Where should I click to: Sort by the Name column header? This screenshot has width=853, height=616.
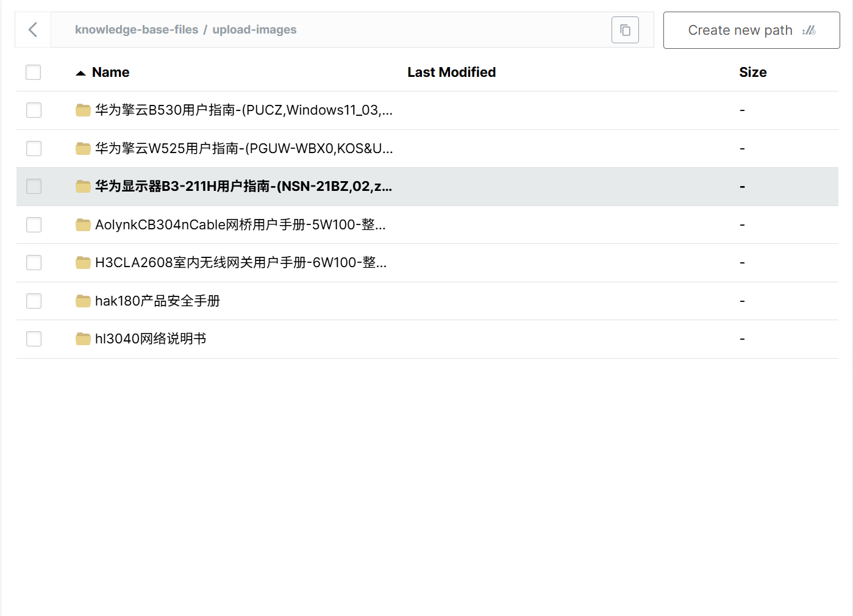(110, 73)
